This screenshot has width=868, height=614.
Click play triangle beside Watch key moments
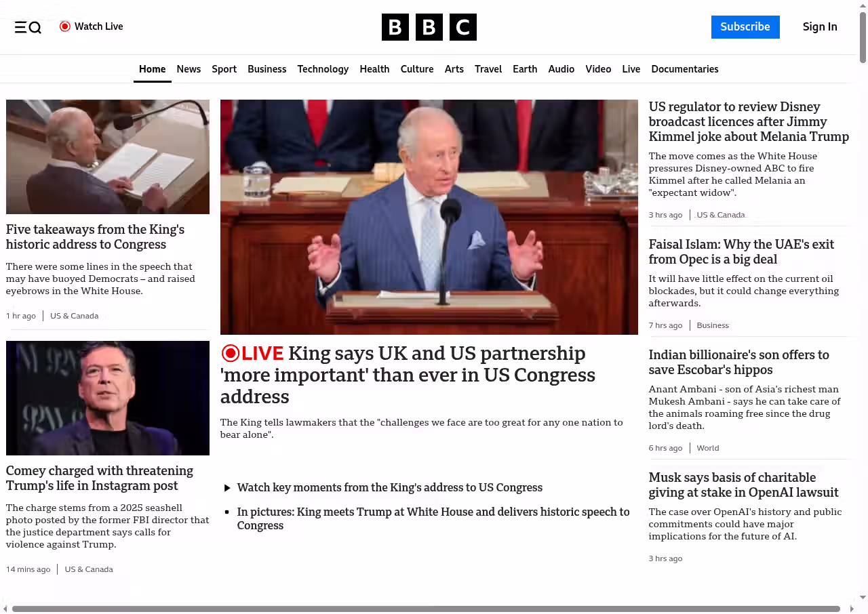[227, 488]
